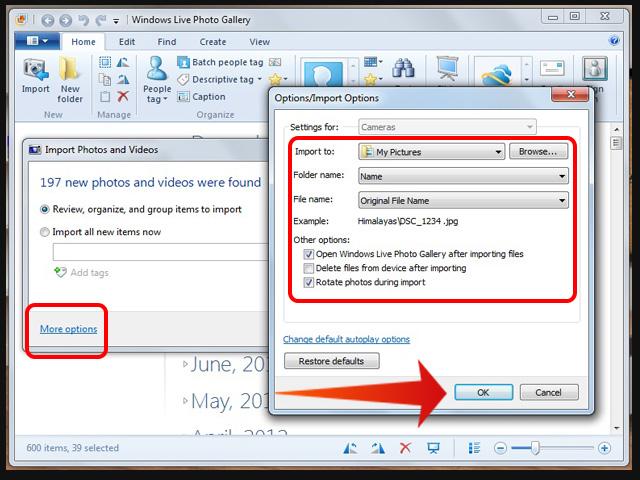Click the Import camera icon in ribbon
The width and height of the screenshot is (640, 480).
(36, 76)
